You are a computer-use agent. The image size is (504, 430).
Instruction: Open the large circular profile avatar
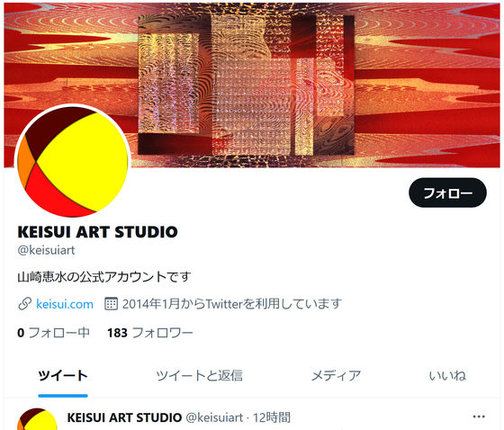(x=73, y=162)
